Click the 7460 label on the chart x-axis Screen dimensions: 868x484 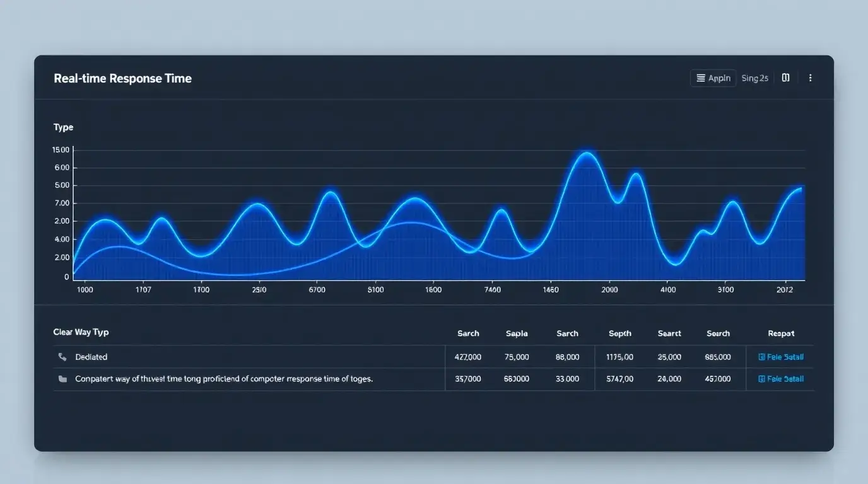(492, 290)
